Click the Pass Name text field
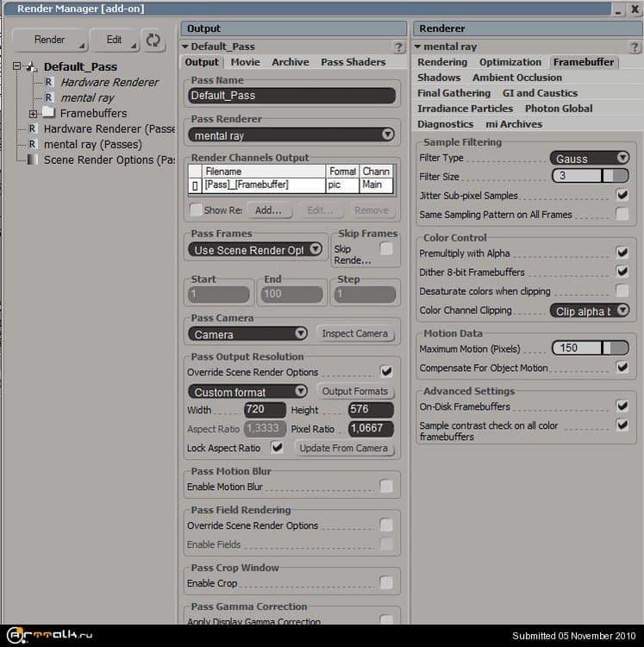 pos(291,96)
